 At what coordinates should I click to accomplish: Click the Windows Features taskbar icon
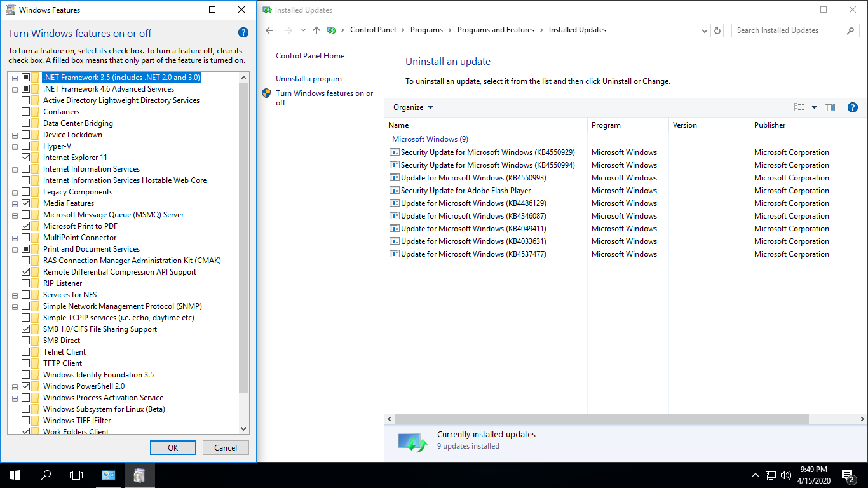pos(139,475)
